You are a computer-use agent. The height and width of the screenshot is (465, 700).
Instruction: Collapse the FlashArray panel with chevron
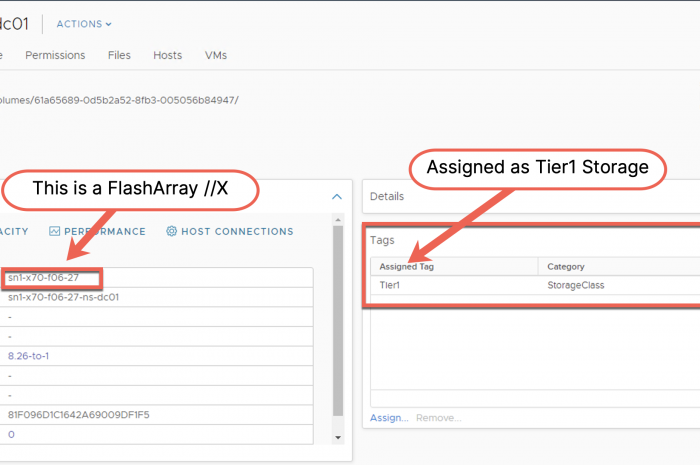(x=337, y=197)
